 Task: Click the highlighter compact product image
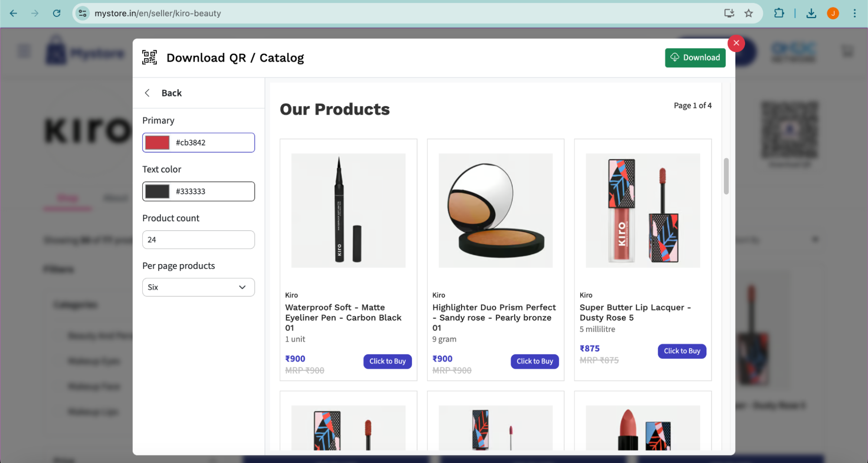coord(495,210)
